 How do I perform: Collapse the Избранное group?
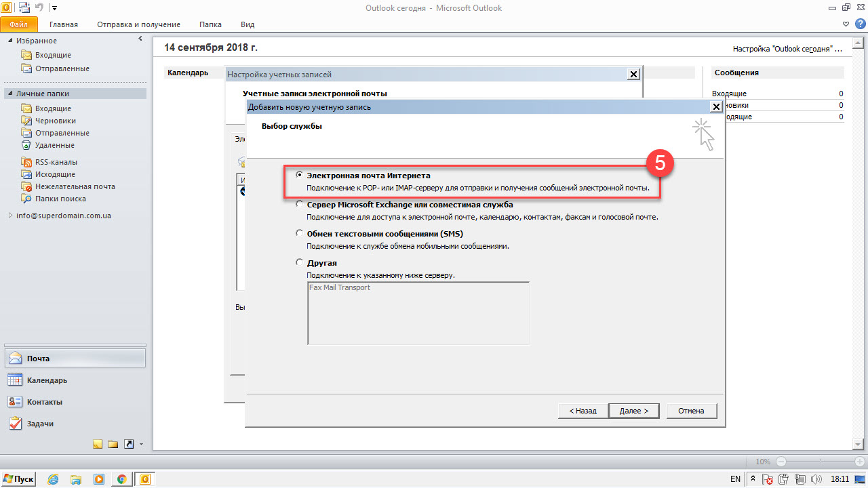[10, 41]
